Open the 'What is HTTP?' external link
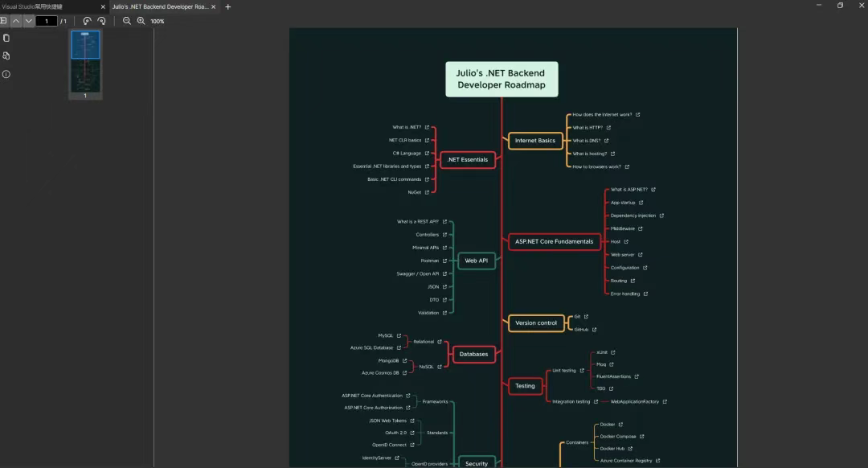The width and height of the screenshot is (868, 468). pos(608,127)
